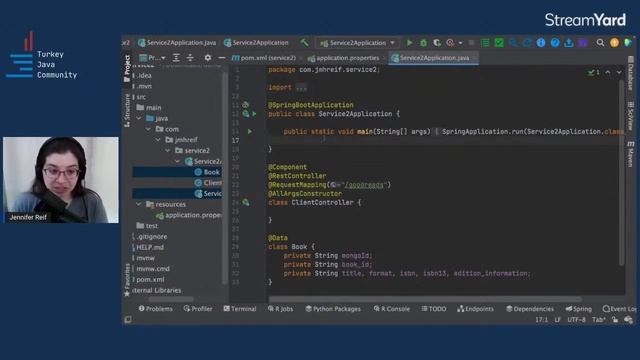Go to the previous highlighted problem with the up arrow

608,72
